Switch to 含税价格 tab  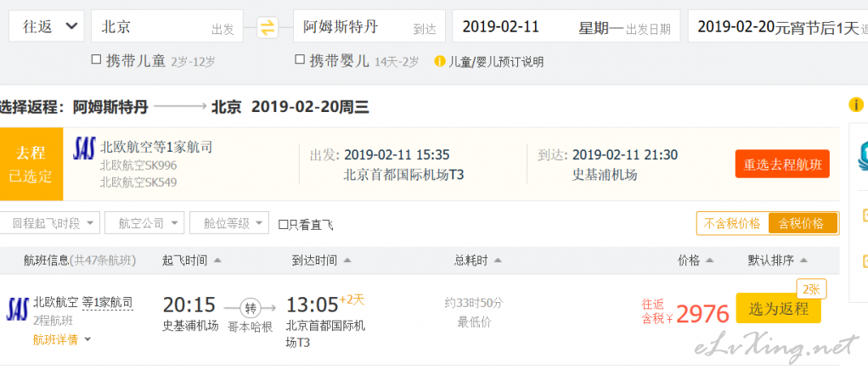click(x=802, y=223)
